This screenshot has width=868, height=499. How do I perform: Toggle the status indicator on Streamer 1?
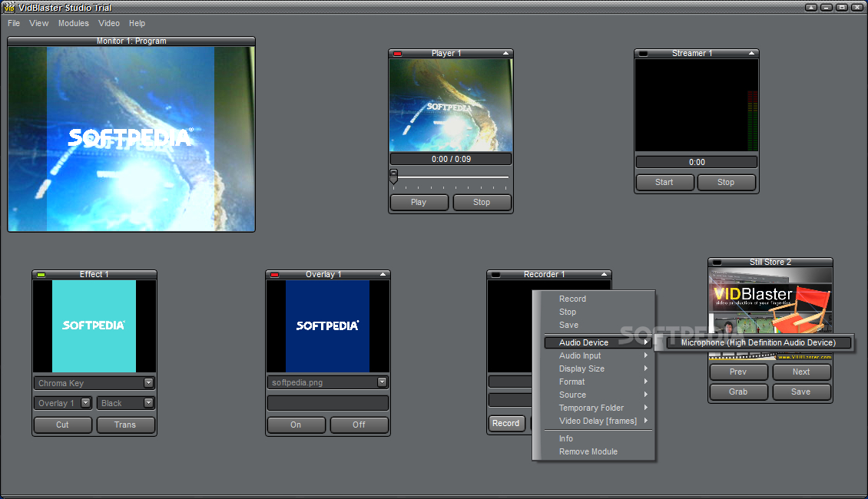(x=643, y=54)
